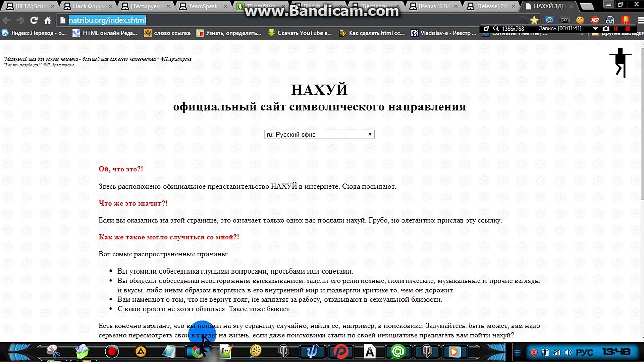This screenshot has height=362, width=644.
Task: Open Google Chrome in the taskbar
Action: 197,351
